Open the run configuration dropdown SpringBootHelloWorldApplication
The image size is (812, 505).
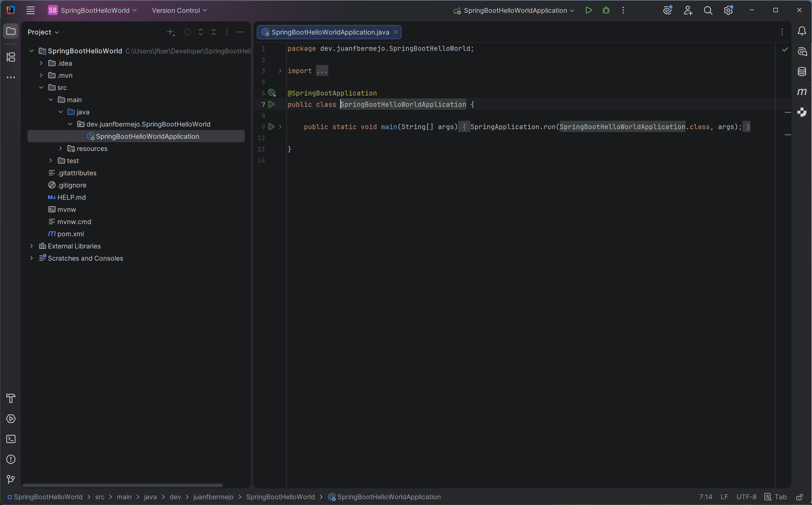[514, 10]
